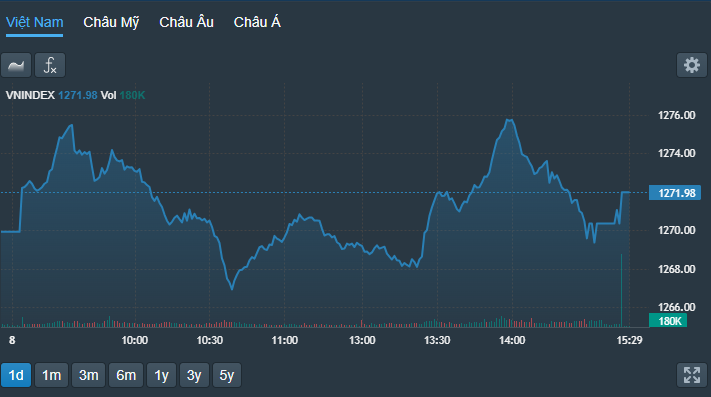Open the chart type area icon
Screen dimensions: 711x397
16,65
